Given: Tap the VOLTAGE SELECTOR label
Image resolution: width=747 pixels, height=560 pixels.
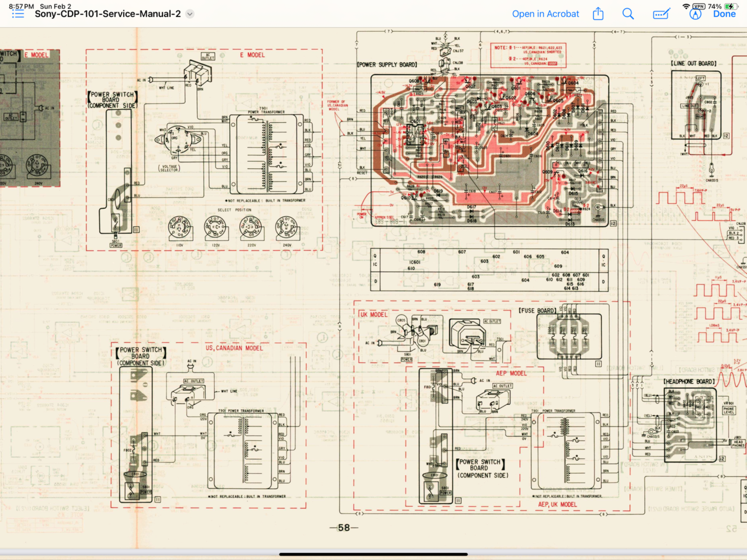Looking at the screenshot, I should (x=169, y=168).
